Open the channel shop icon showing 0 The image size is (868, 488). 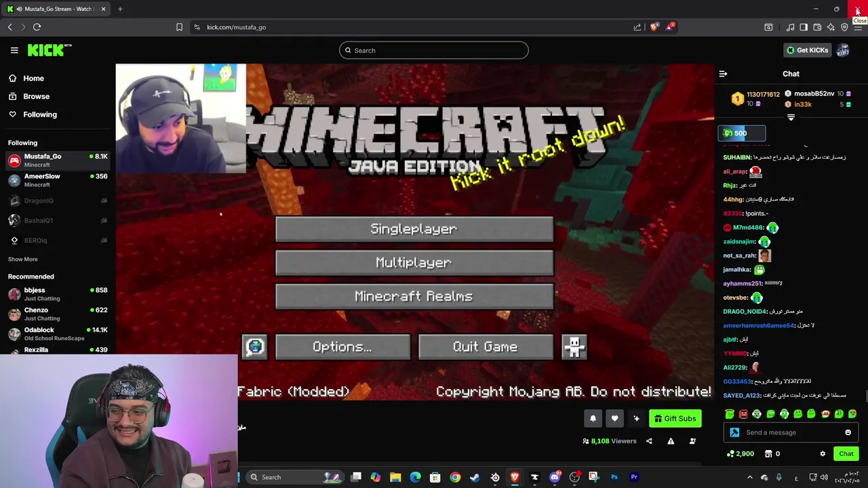(x=772, y=454)
